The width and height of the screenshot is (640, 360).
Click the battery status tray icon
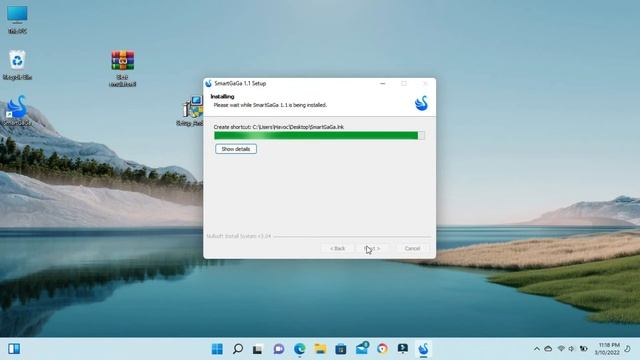click(584, 349)
